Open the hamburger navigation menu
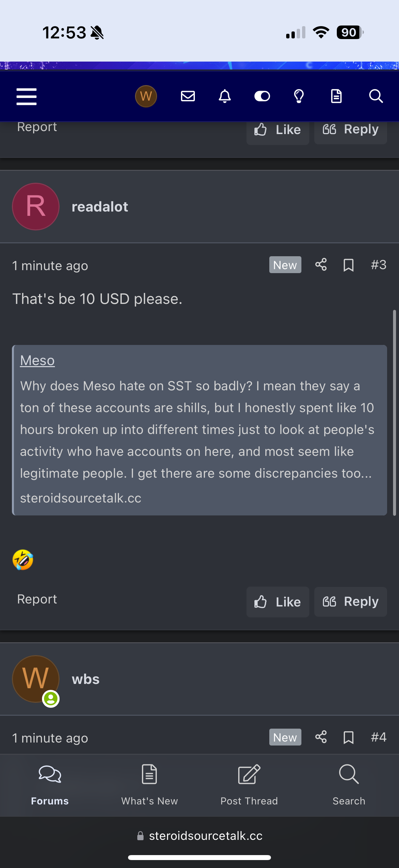Viewport: 399px width, 868px height. pos(26,96)
